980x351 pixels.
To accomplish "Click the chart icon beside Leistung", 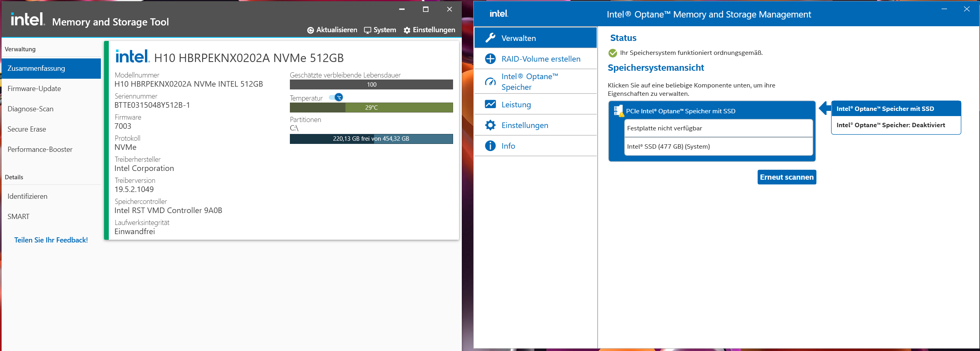I will click(490, 104).
